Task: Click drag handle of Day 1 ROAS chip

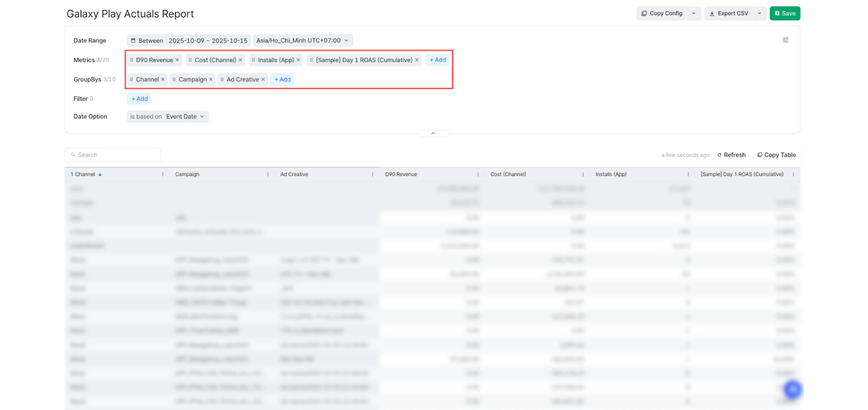Action: coord(311,60)
